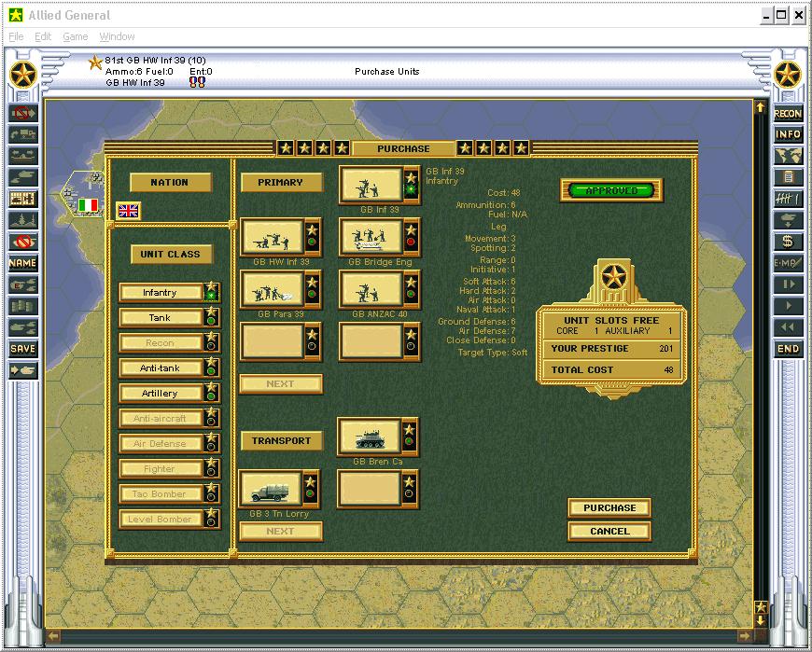
Task: Click the 'Cost: 48' stat line
Action: coord(503,192)
